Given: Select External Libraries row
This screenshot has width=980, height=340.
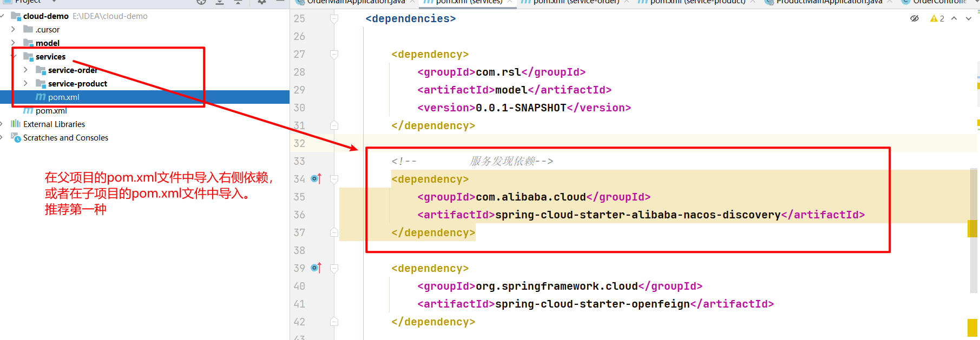Looking at the screenshot, I should (x=144, y=124).
